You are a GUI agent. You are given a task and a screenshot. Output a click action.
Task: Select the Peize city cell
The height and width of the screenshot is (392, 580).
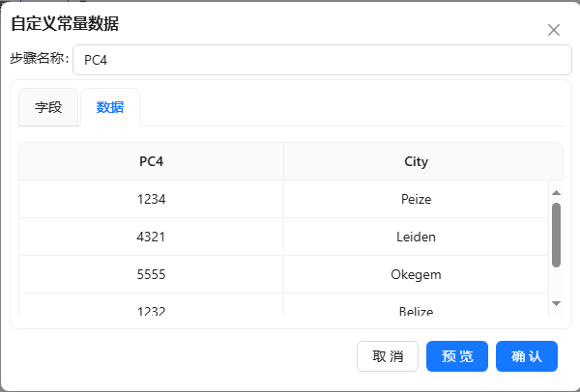pos(416,200)
